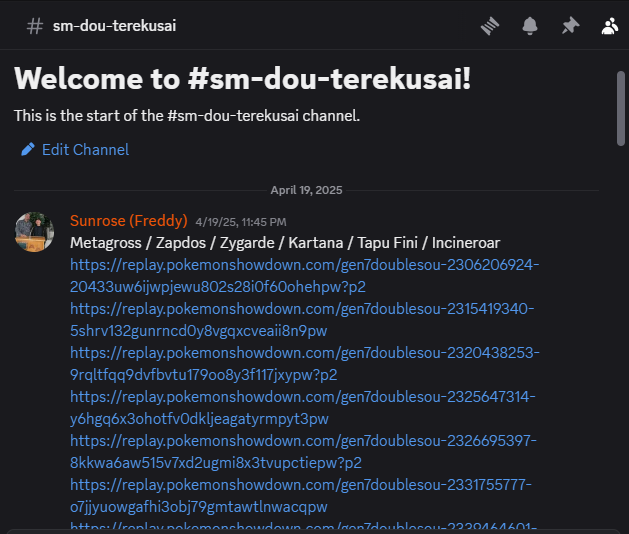Open the gen7doublesou-2331755777 replay link

(x=301, y=496)
